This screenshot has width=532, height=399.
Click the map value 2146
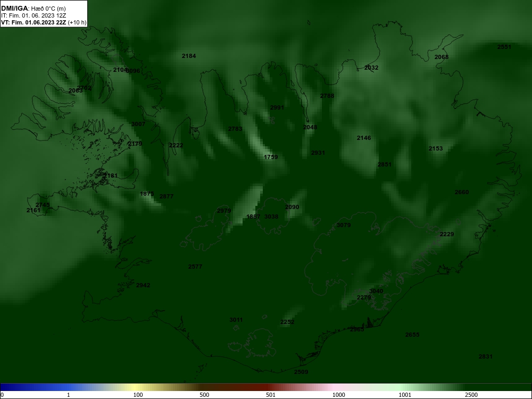tap(364, 138)
